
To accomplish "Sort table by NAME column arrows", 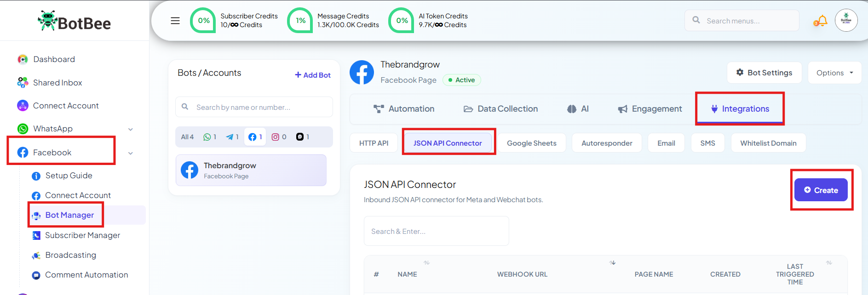I will point(426,263).
